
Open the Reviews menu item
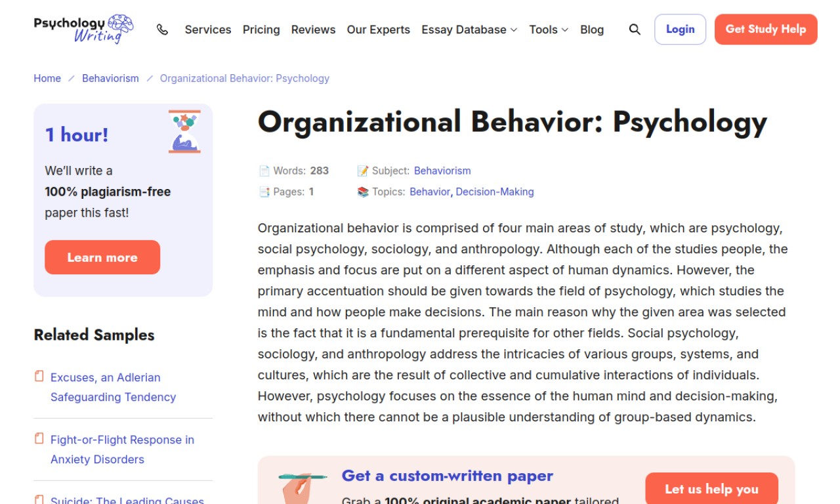coord(313,30)
